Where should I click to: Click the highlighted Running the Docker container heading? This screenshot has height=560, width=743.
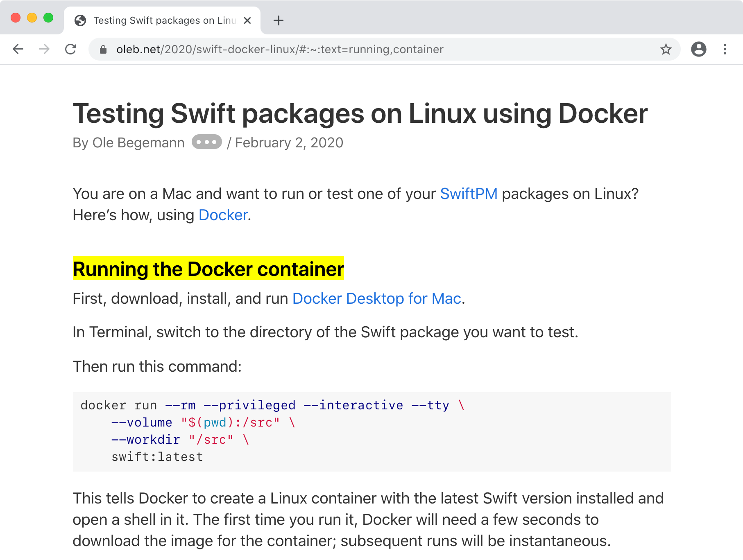click(208, 269)
